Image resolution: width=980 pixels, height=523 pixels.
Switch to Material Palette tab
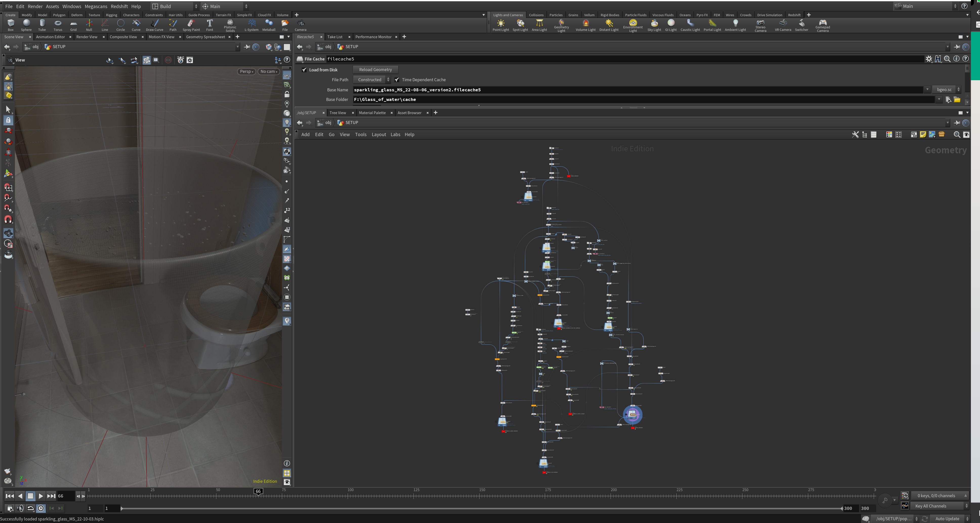[x=373, y=112]
